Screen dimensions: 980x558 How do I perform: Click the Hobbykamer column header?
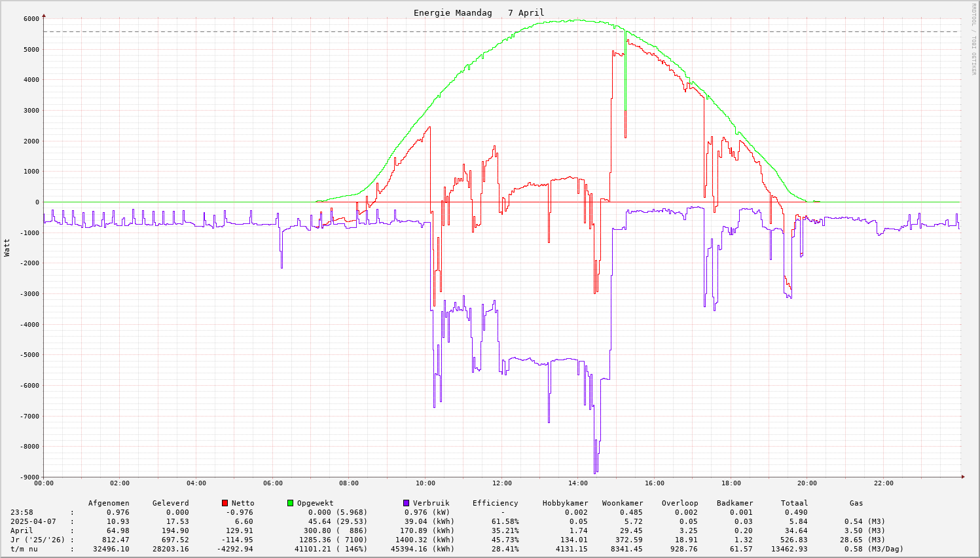click(x=565, y=503)
